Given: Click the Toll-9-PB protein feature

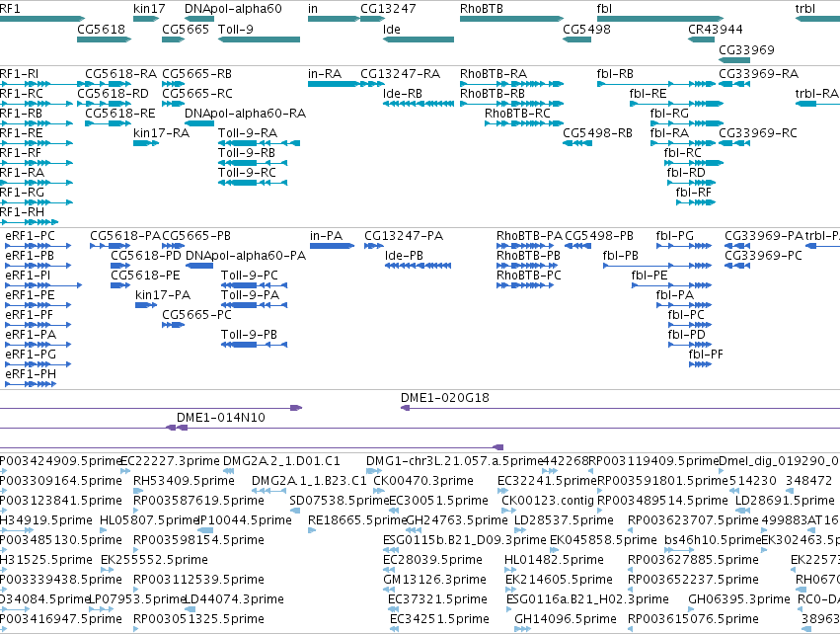Looking at the screenshot, I should [x=255, y=345].
